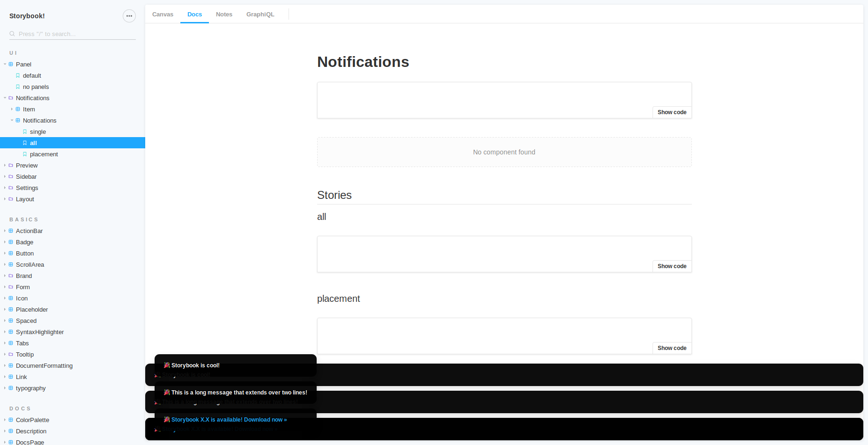Click the component icon next to Panel
The image size is (868, 445).
coord(11,64)
